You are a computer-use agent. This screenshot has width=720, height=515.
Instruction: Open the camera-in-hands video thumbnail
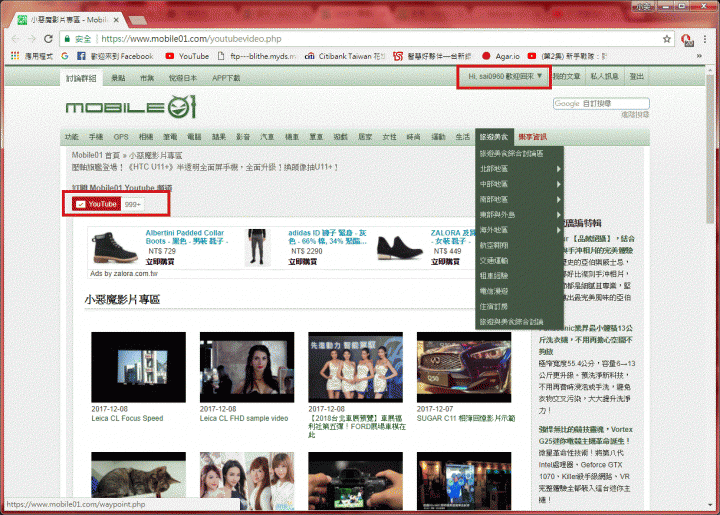coord(355,481)
